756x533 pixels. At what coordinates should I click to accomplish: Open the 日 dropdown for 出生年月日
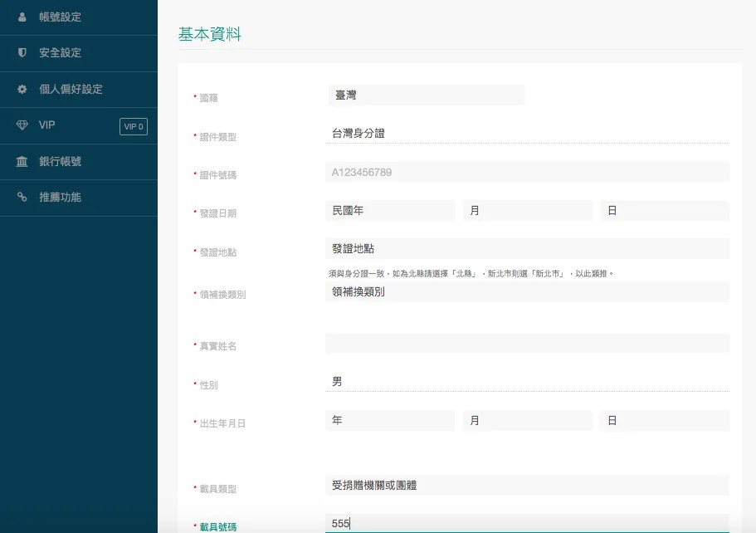665,420
